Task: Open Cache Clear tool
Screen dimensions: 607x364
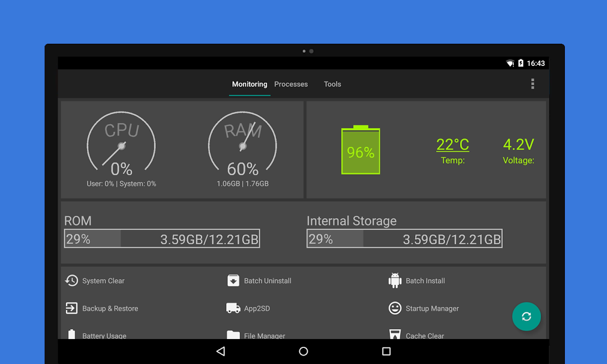Action: click(416, 335)
